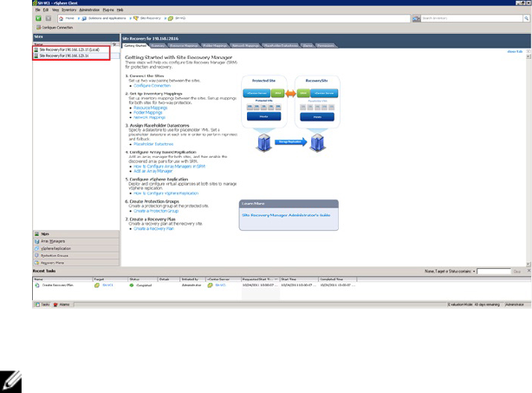This screenshot has height=393, width=532.
Task: Click the Create a Recovery Plan link
Action: coord(153,228)
